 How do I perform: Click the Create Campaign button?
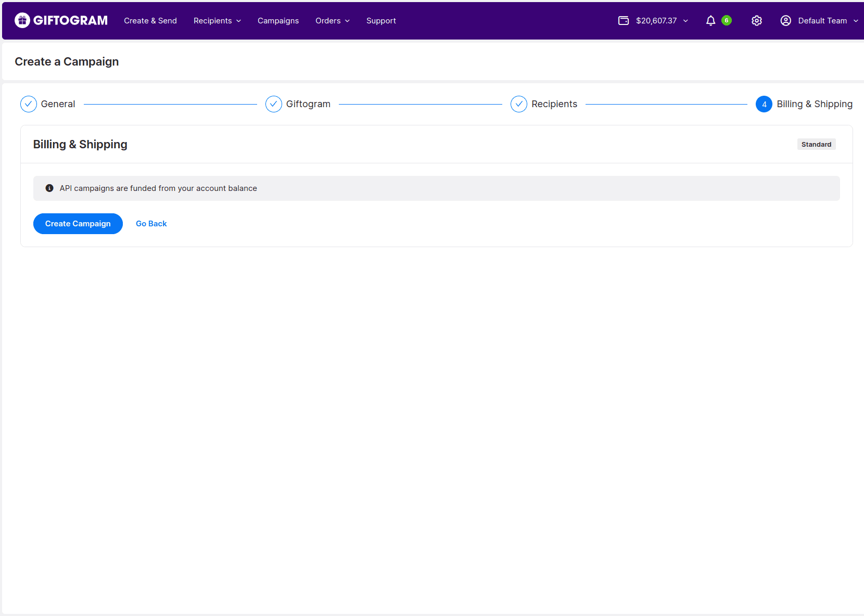(x=78, y=224)
